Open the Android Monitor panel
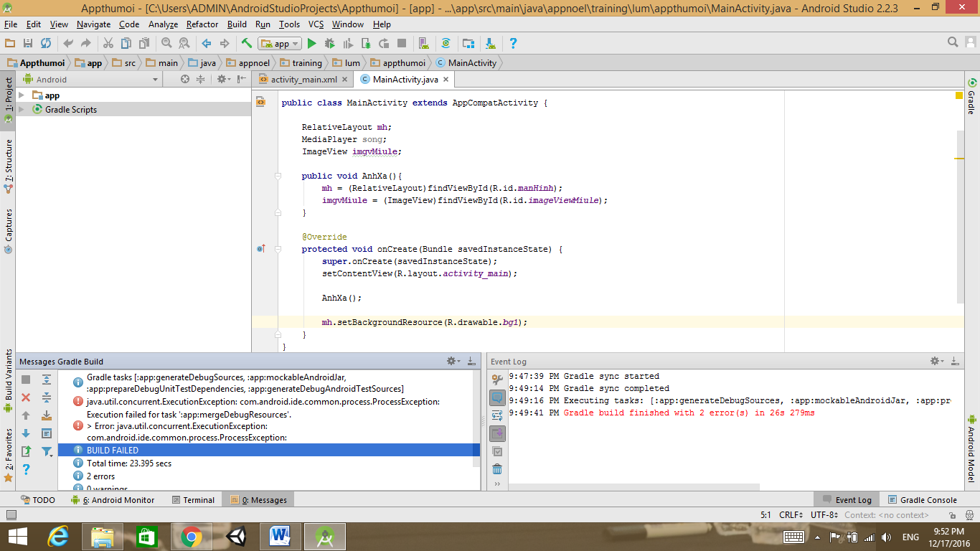The image size is (980, 551). [115, 499]
